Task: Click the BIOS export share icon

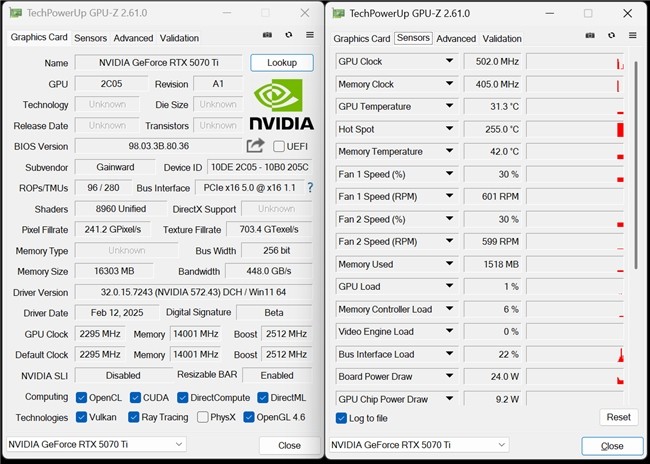Action: (255, 146)
